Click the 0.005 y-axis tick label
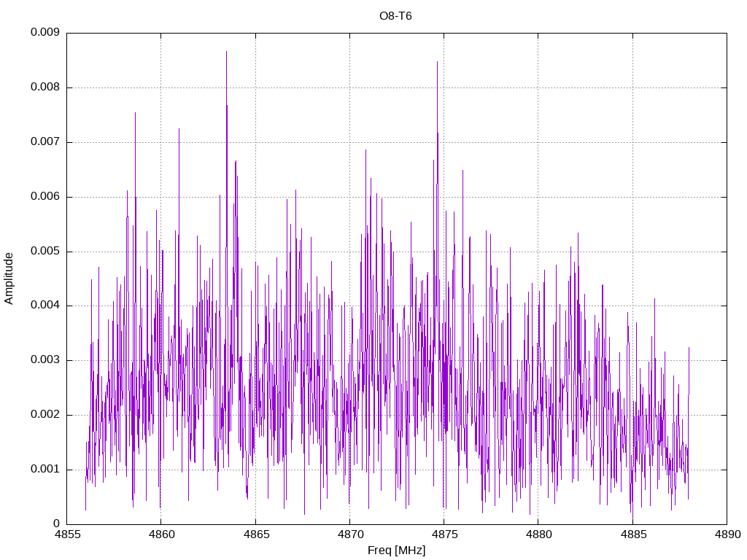747x560 pixels. tap(45, 251)
